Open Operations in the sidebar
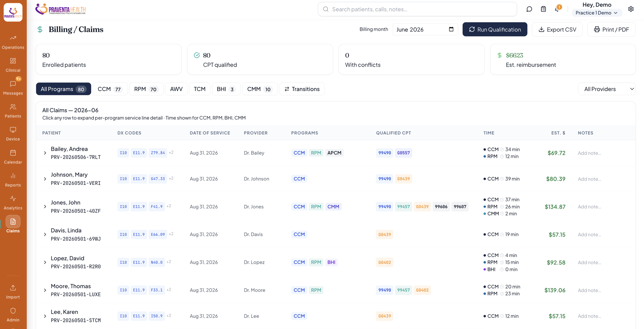Viewport: 644px width, 329px height. pyautogui.click(x=13, y=42)
